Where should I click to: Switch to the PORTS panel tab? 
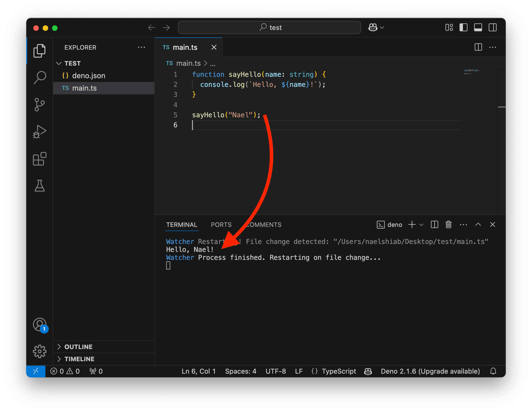pos(221,224)
